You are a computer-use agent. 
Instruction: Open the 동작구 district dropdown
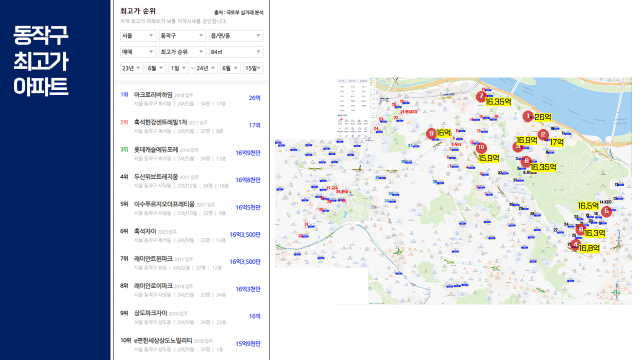coord(182,36)
